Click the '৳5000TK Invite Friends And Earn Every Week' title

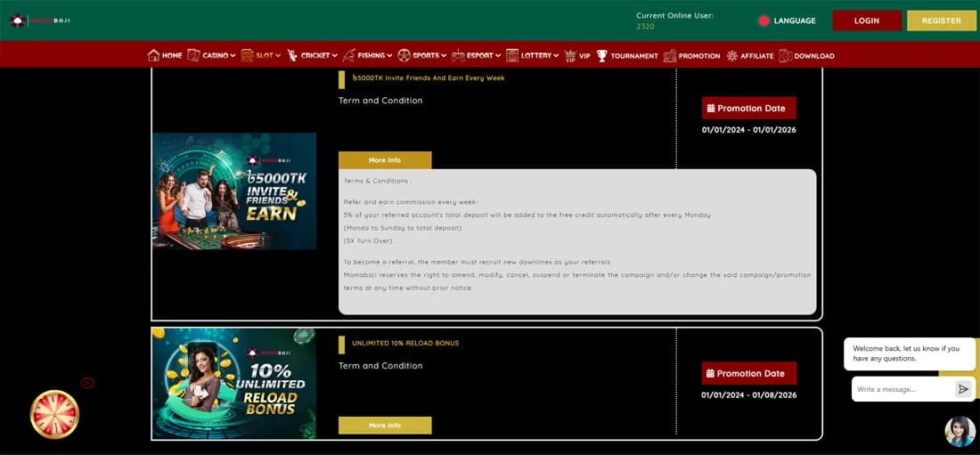pos(429,78)
